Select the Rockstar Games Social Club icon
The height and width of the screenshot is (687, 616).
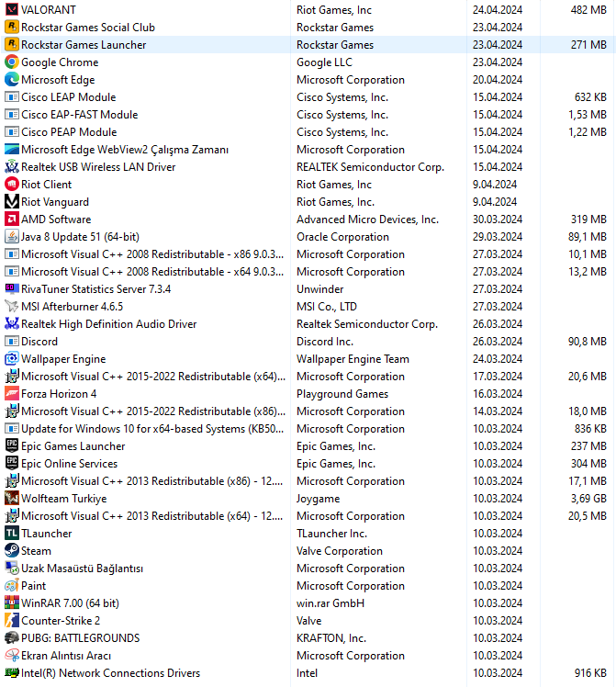tap(11, 27)
